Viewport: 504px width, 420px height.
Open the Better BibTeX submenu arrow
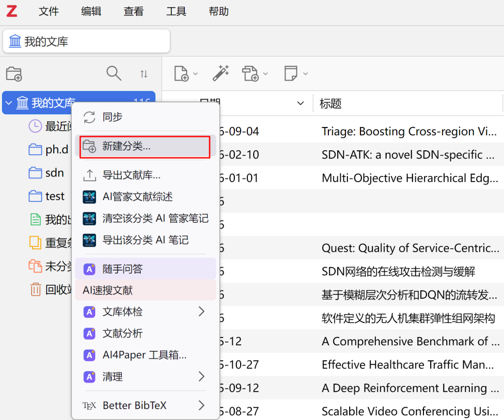click(201, 405)
